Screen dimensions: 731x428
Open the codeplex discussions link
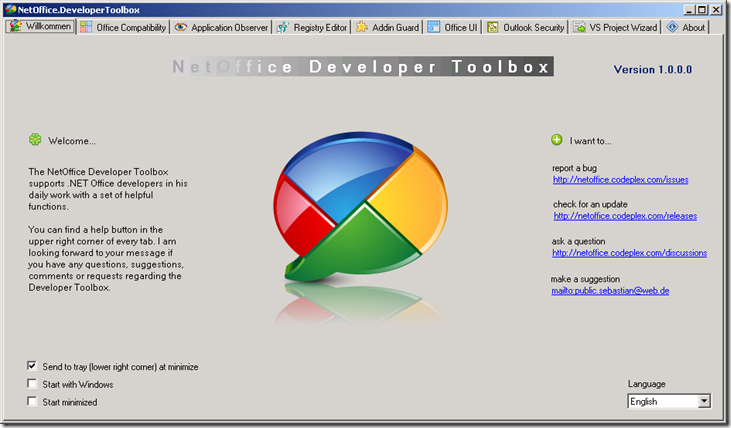(x=629, y=253)
